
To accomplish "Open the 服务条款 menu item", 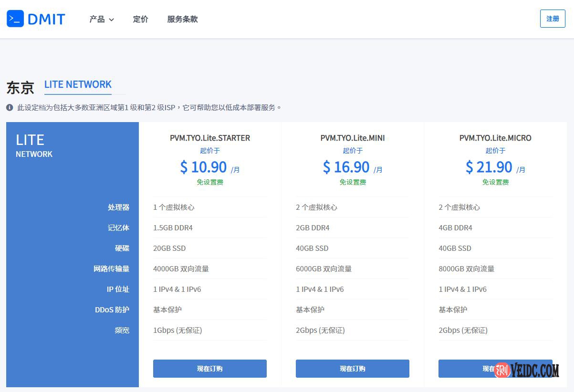I will pyautogui.click(x=182, y=20).
